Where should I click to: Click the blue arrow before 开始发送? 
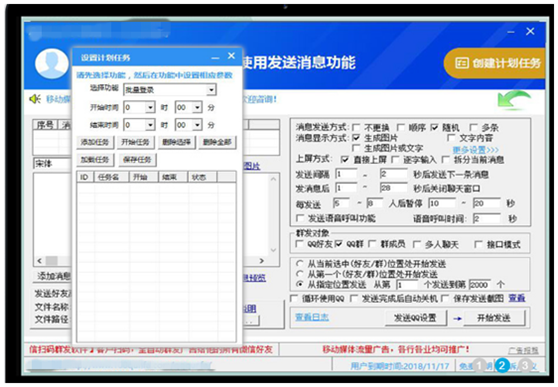[x=457, y=319]
